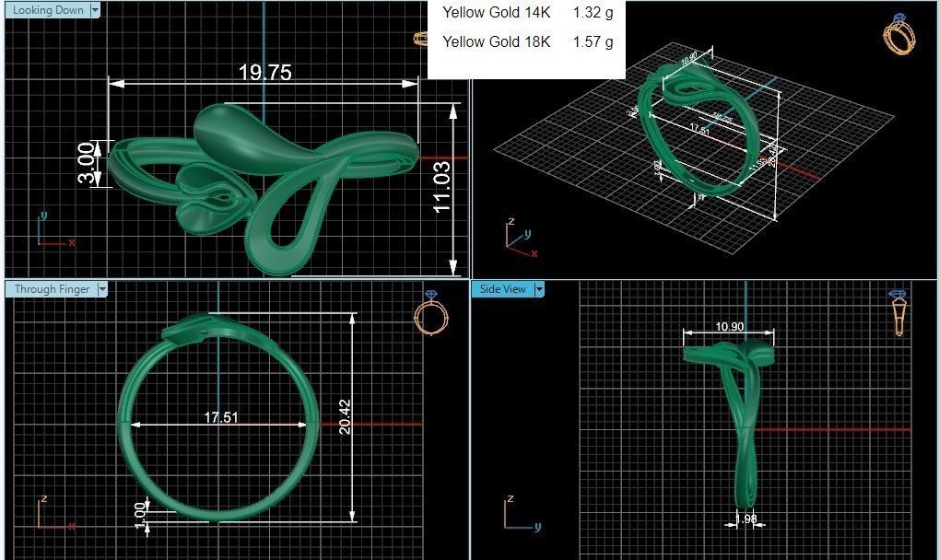
Task: Select the Side View viewport label
Action: [502, 289]
